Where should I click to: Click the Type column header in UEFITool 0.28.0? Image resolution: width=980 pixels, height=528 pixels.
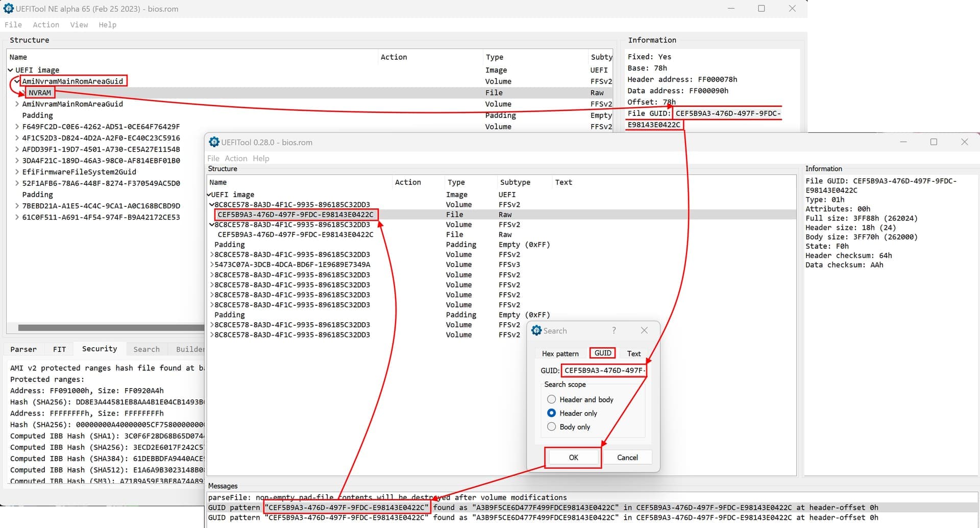pyautogui.click(x=471, y=182)
